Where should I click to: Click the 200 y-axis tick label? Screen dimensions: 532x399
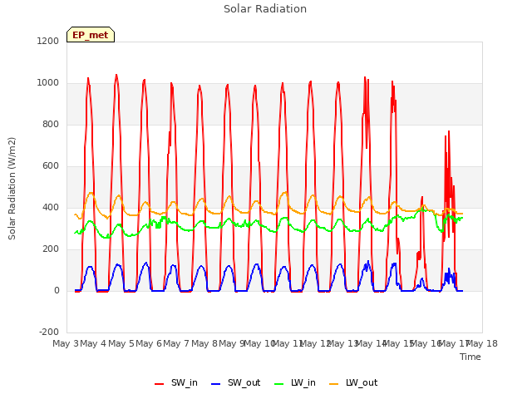(x=51, y=249)
